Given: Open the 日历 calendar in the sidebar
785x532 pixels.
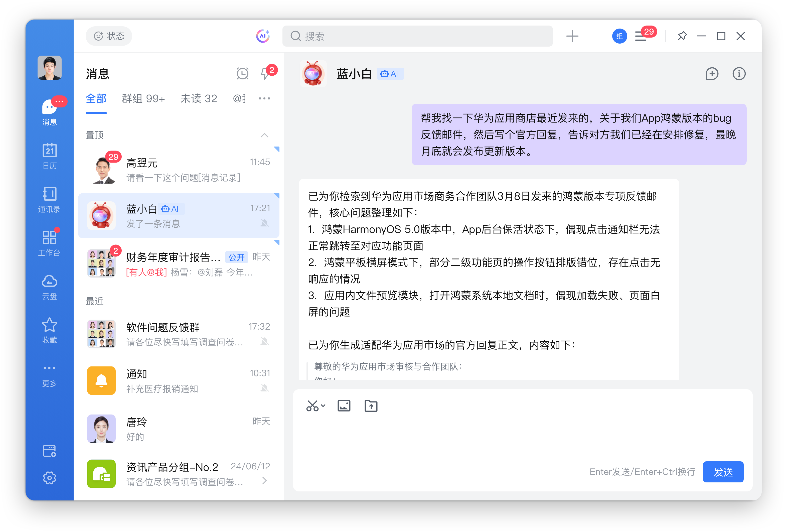Looking at the screenshot, I should pos(49,155).
